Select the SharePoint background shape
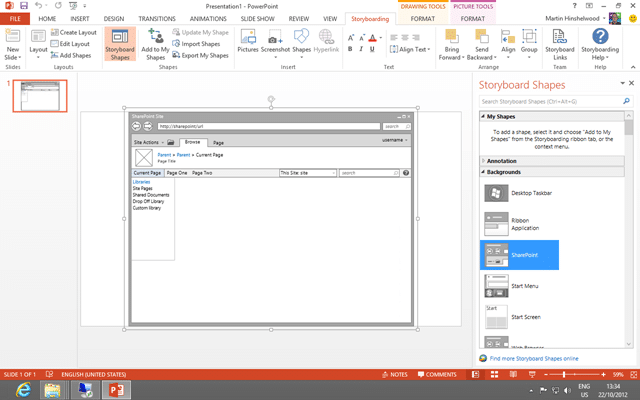 point(519,255)
